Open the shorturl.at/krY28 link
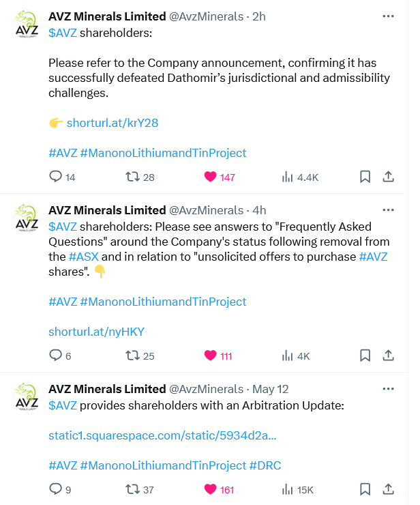 [112, 123]
